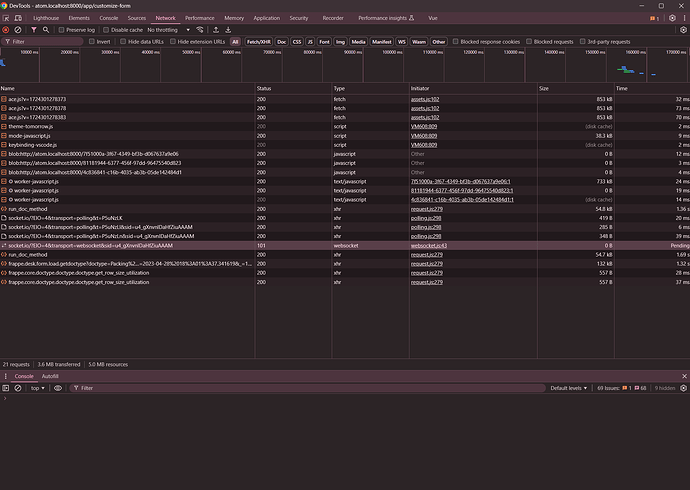
Task: Sort by the Status column header
Action: click(293, 88)
